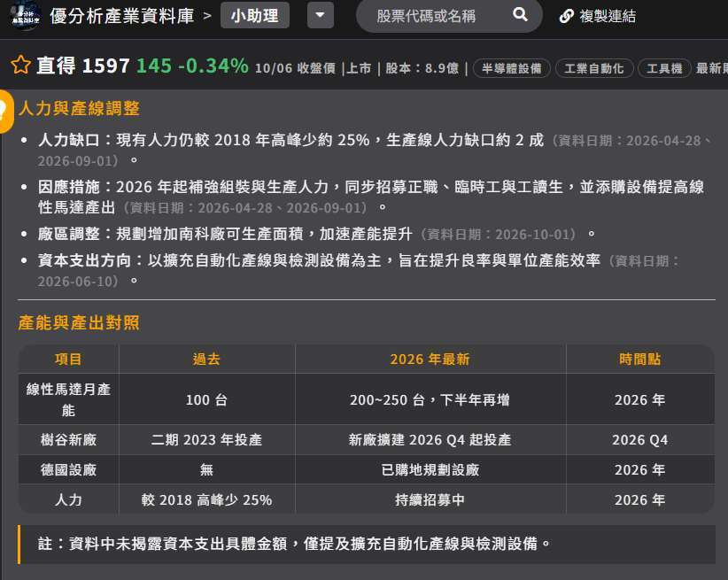728x580 pixels.
Task: Click the 項目 column header
Action: point(68,359)
